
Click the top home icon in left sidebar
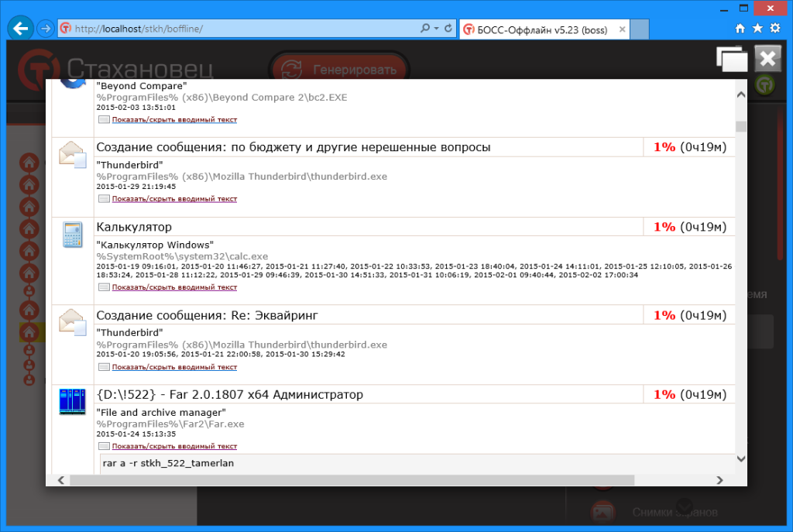click(29, 163)
